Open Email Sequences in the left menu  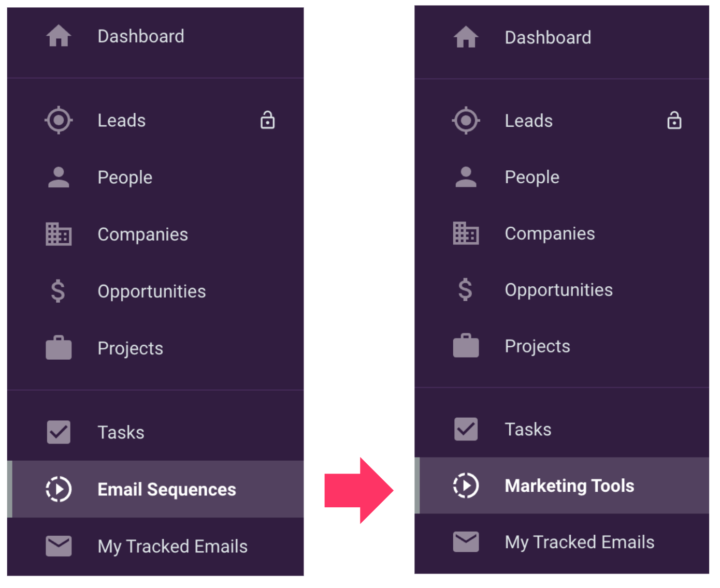(x=155, y=489)
